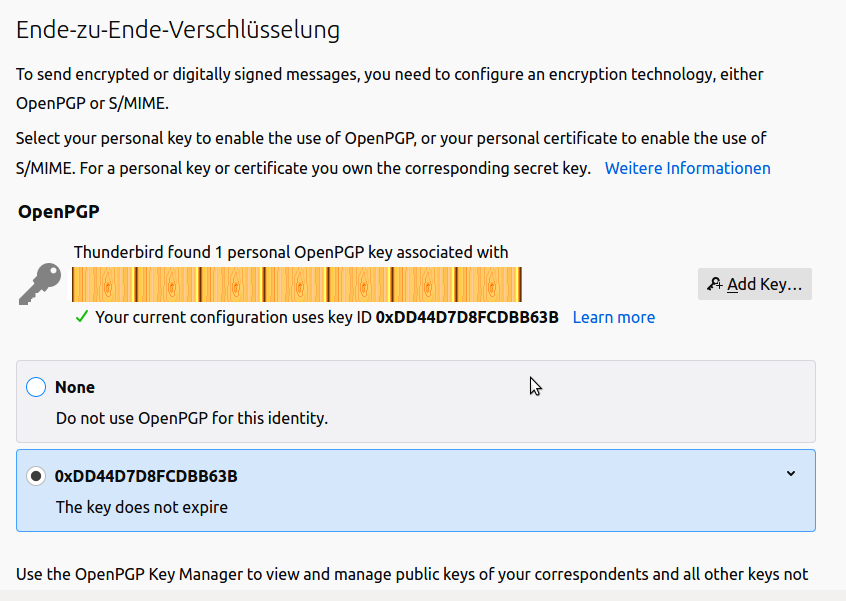Viewport: 846px width, 601px height.
Task: Click the "To send encrypted" intro paragraph
Action: (390, 88)
